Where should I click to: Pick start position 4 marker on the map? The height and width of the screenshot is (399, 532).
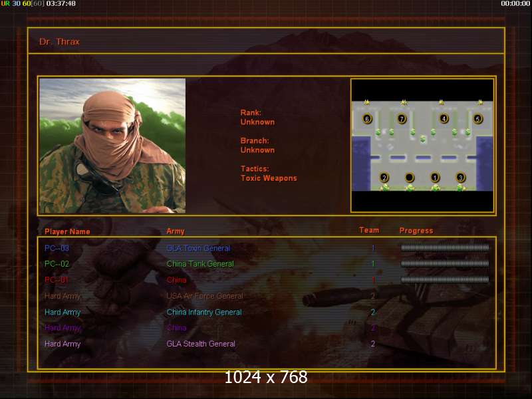(444, 118)
